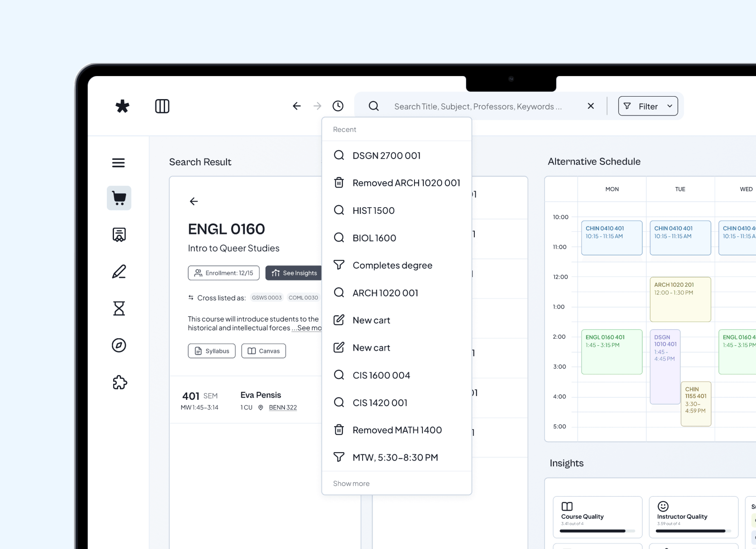
Task: Go back with the toolbar back arrow
Action: click(297, 106)
